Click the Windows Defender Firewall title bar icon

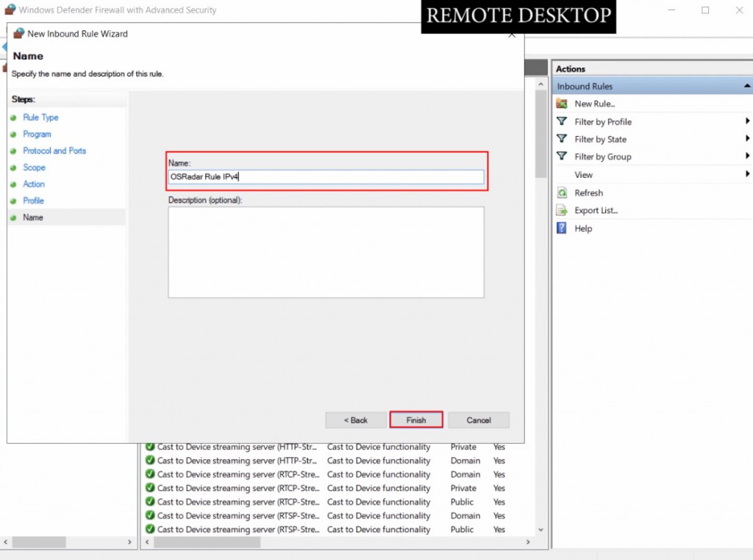coord(10,10)
